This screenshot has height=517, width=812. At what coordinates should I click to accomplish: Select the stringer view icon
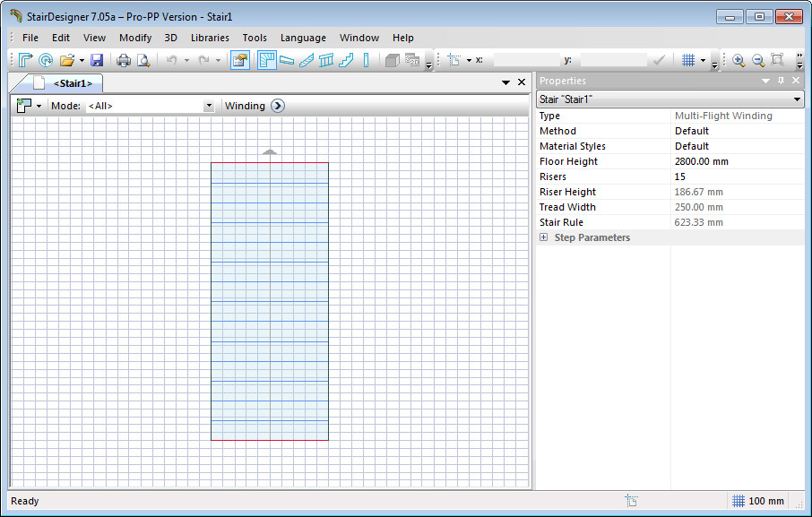(307, 60)
